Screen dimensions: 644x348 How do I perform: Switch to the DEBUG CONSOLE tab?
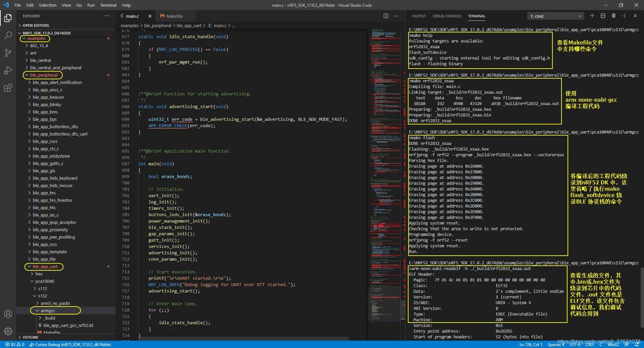[447, 16]
